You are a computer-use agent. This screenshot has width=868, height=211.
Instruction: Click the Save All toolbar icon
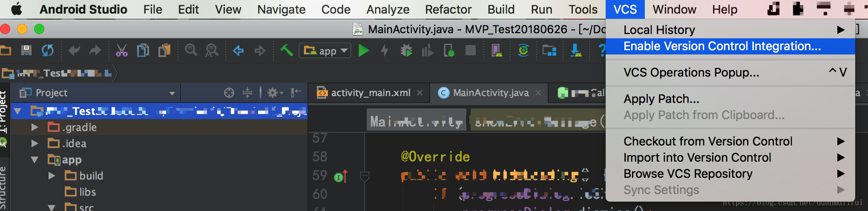[x=26, y=51]
